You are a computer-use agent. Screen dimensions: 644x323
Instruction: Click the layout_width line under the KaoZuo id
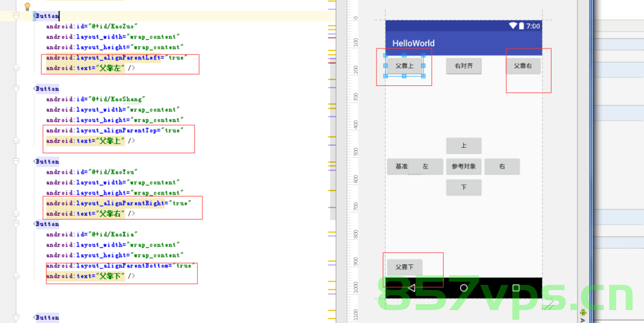(112, 37)
